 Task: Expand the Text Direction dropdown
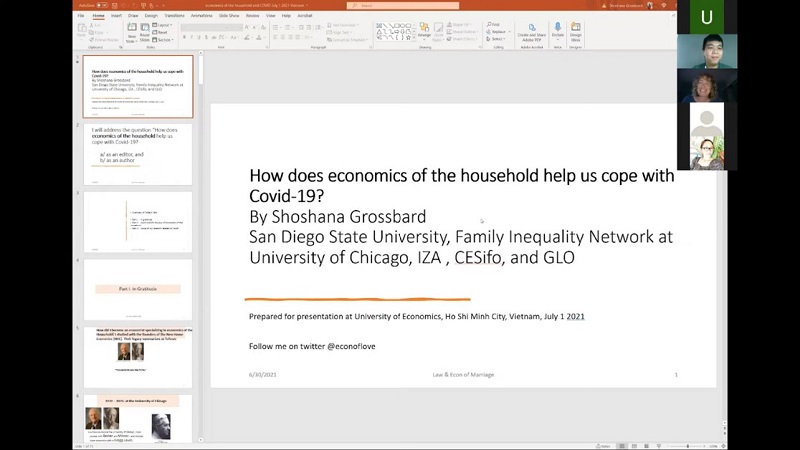(343, 25)
